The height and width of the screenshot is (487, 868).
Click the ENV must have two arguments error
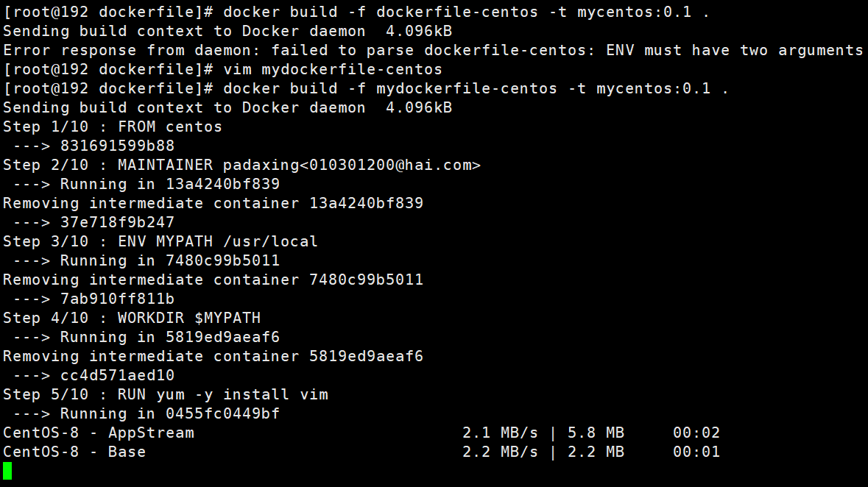point(735,50)
